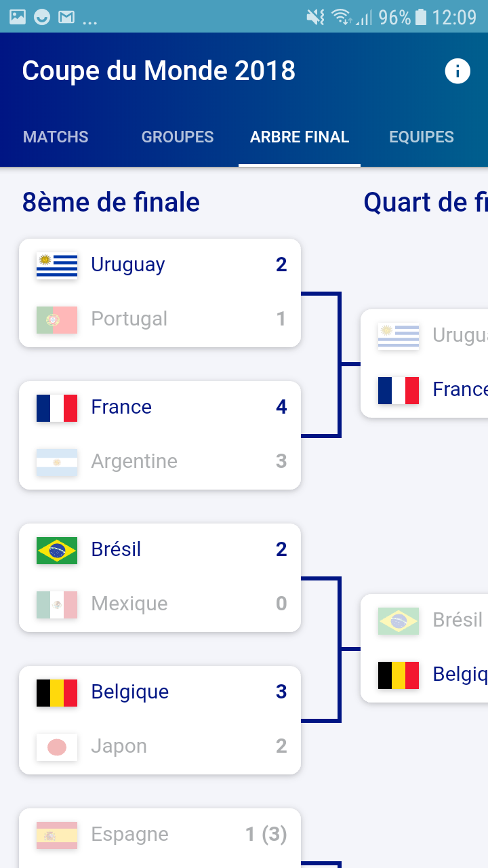Switch to the MATCHS tab

(56, 137)
